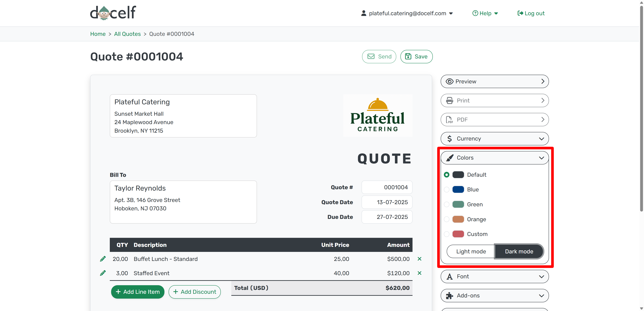This screenshot has height=311, width=644.
Task: Click the QUOTE document title
Action: point(385,159)
